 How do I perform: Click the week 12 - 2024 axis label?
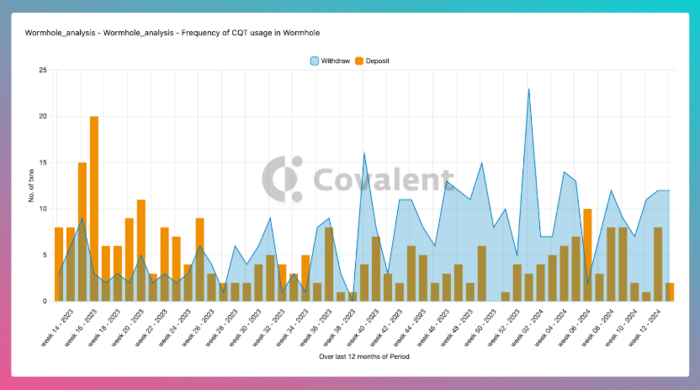(645, 328)
